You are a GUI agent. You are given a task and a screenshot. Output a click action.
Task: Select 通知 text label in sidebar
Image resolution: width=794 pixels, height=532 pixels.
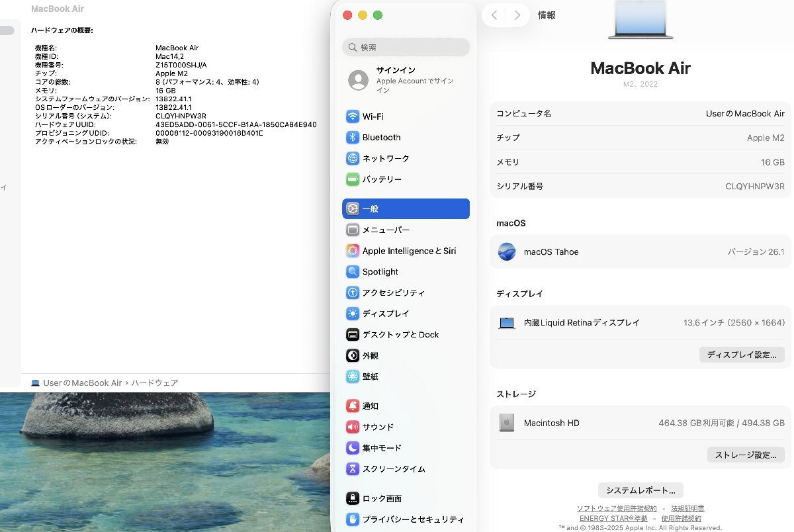(x=371, y=406)
